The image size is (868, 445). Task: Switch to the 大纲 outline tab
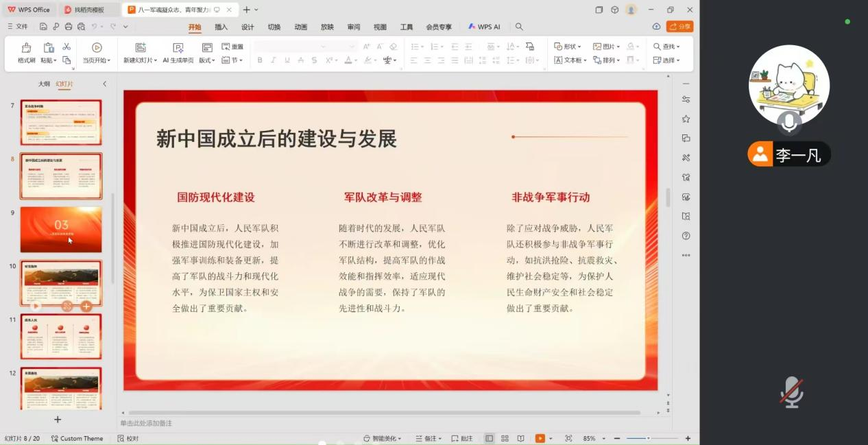coord(44,84)
